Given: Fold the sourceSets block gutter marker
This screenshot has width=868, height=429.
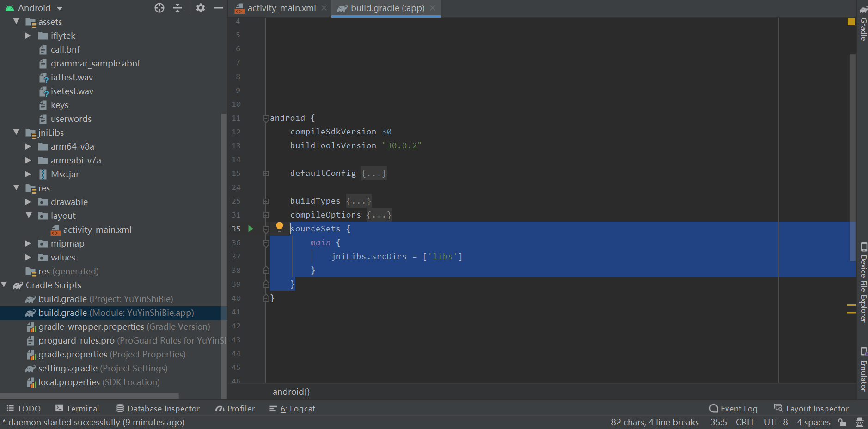Looking at the screenshot, I should pos(266,229).
